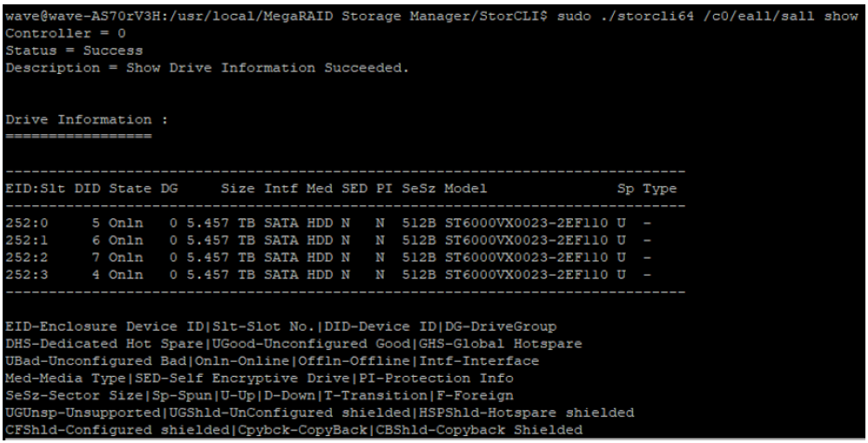The height and width of the screenshot is (443, 868).
Task: Click the 'Controller = 0' line
Action: click(x=65, y=33)
